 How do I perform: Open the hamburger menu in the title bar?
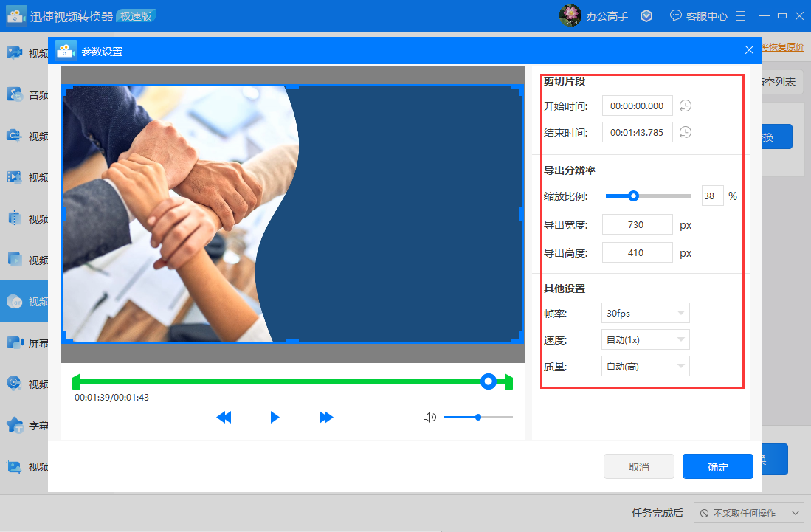pyautogui.click(x=740, y=15)
